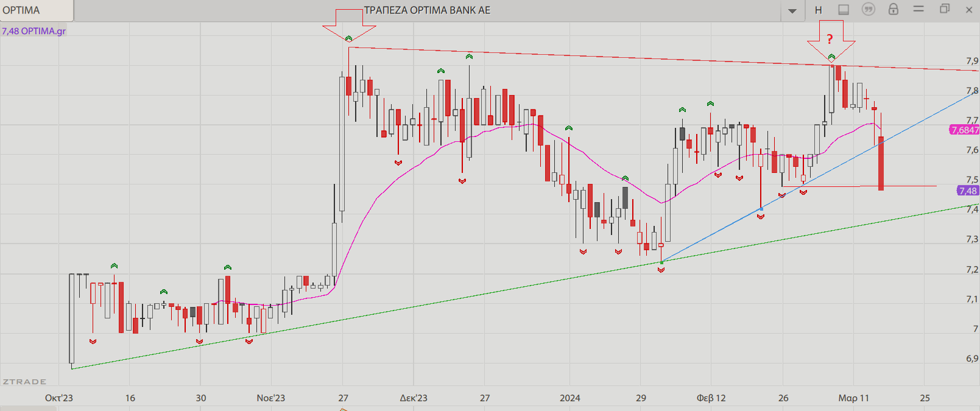Image resolution: width=980 pixels, height=411 pixels.
Task: Click the 2024 date axis label
Action: click(x=570, y=398)
